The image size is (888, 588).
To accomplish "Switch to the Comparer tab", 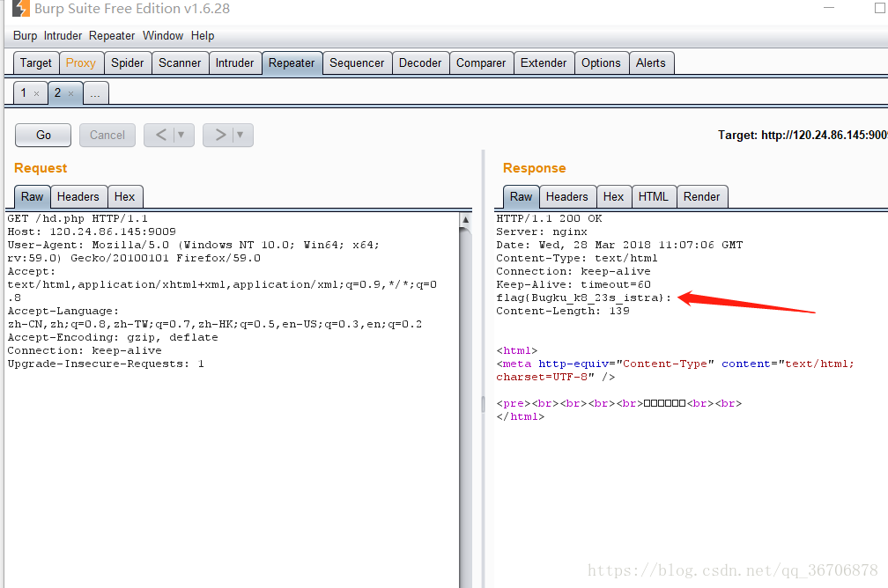I will tap(481, 62).
